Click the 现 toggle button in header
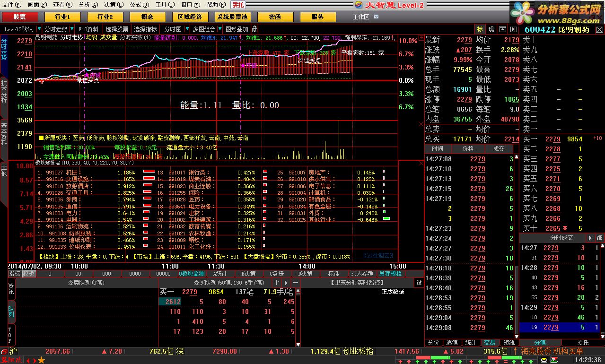This screenshot has width=605, height=364. [491, 29]
